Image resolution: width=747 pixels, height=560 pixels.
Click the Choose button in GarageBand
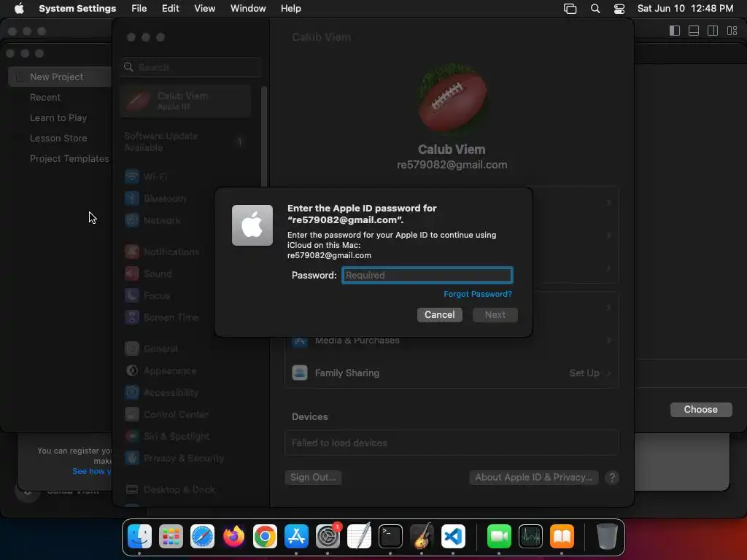(701, 410)
